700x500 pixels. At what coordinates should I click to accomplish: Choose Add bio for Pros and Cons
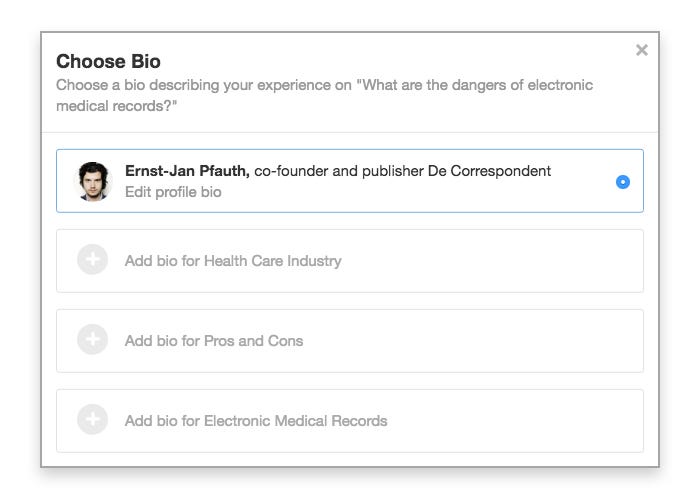pos(350,341)
